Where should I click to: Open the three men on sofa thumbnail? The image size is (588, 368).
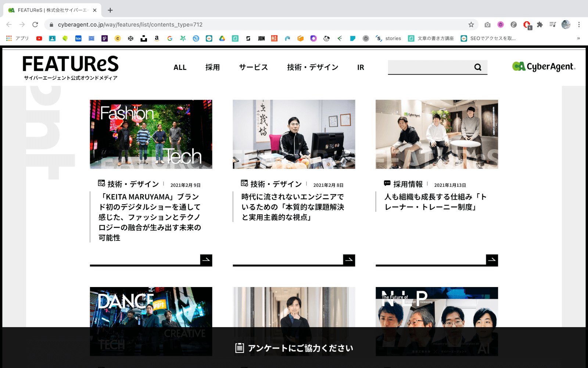tap(437, 134)
